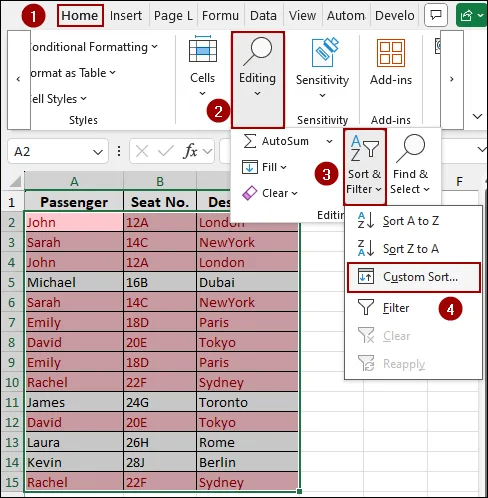Click the formula bar Enter checkmark
The height and width of the screenshot is (498, 488).
coord(165,152)
